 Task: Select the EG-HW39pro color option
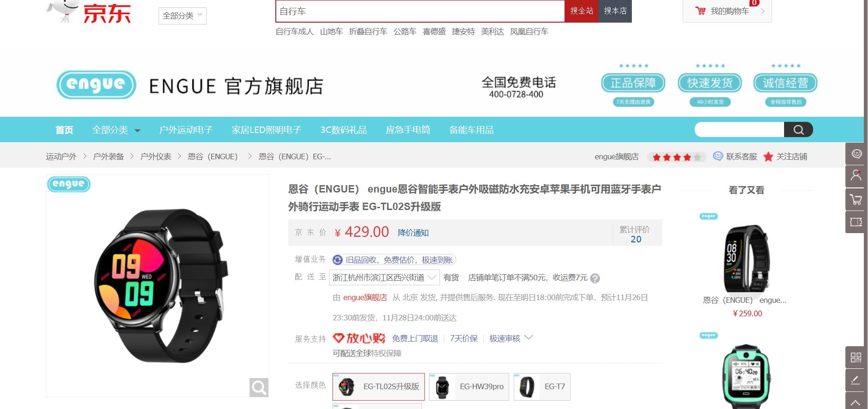click(469, 387)
